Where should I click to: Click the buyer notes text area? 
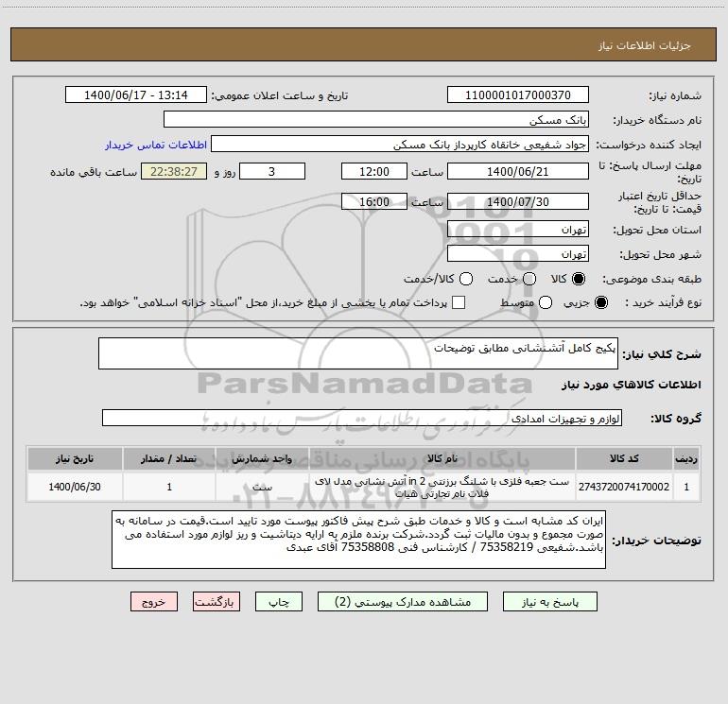(358, 540)
